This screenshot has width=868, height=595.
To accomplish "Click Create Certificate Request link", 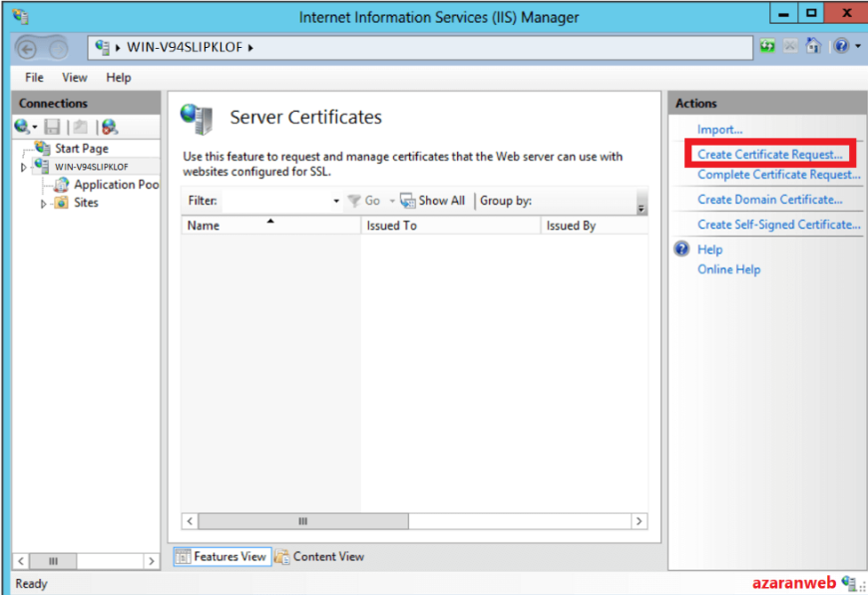I will pyautogui.click(x=769, y=155).
